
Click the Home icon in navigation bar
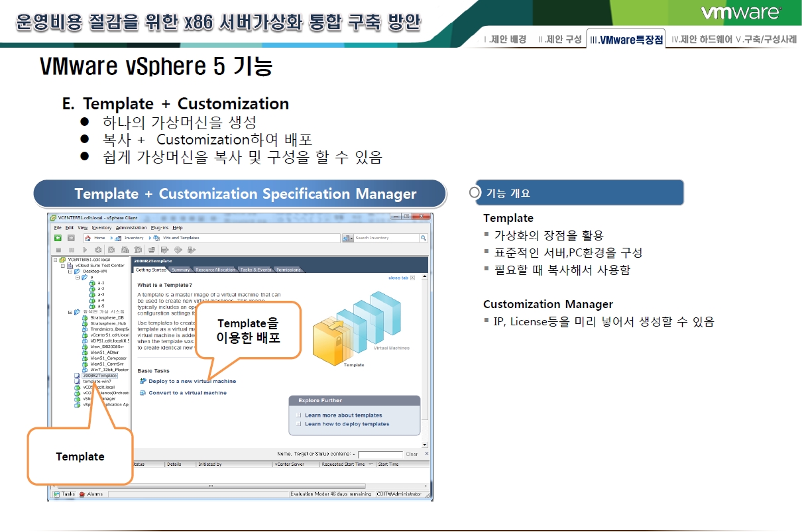(x=87, y=238)
